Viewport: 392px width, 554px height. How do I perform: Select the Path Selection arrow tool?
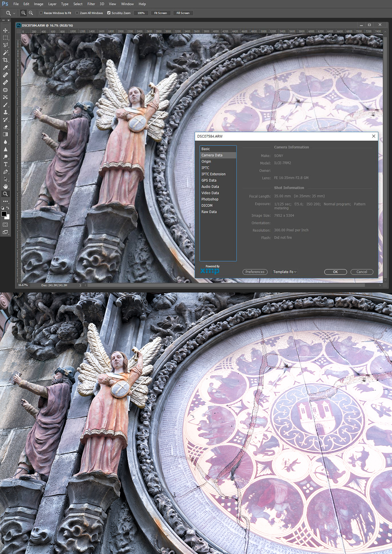(5, 179)
